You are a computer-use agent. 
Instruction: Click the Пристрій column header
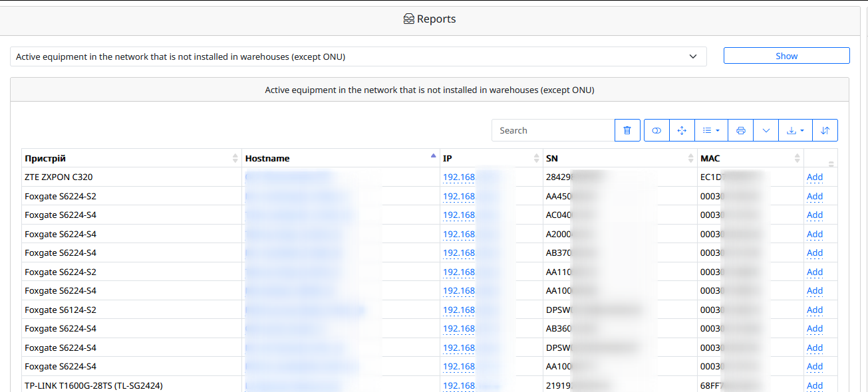click(132, 158)
